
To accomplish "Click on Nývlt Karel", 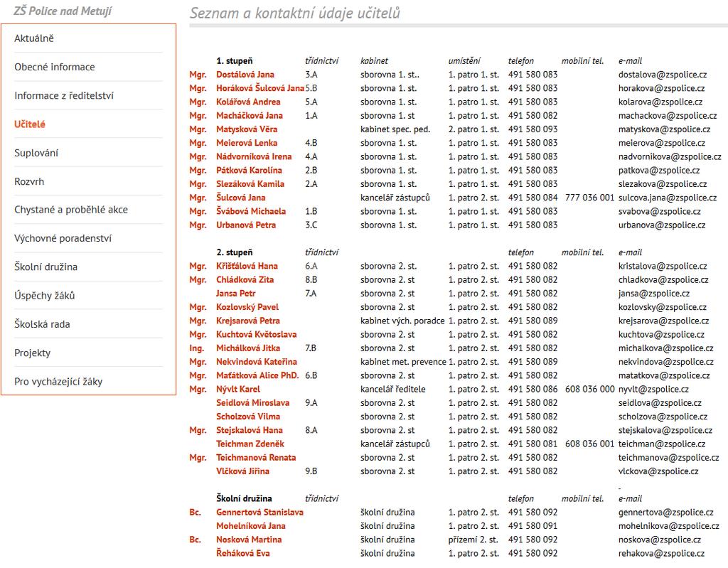I will point(238,390).
